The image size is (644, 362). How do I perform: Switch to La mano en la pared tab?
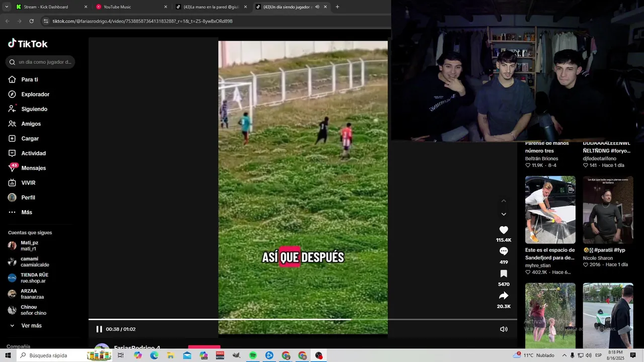click(x=211, y=7)
